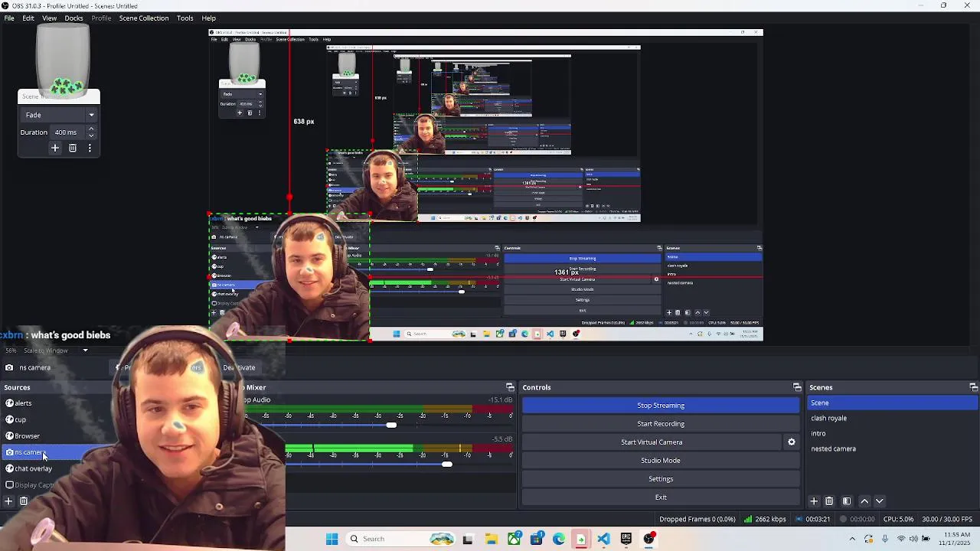Increase transition duration with up arrow
This screenshot has width=980, height=551.
[91, 129]
